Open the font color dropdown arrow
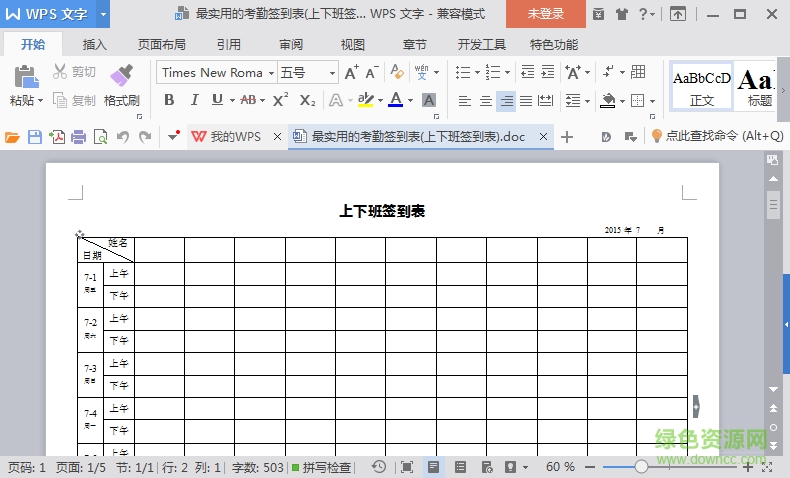The width and height of the screenshot is (790, 478). click(x=411, y=100)
